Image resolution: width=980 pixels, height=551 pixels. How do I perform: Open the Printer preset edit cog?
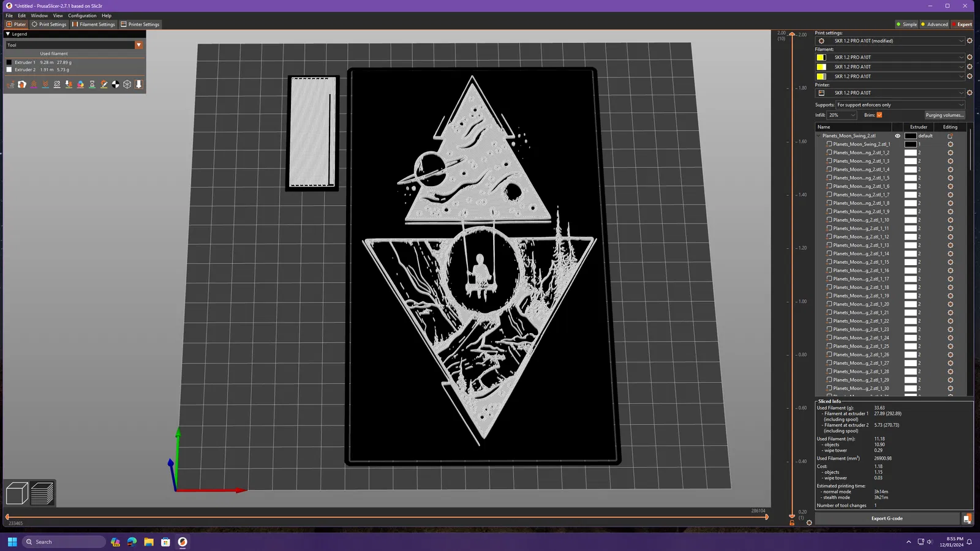[x=970, y=93]
